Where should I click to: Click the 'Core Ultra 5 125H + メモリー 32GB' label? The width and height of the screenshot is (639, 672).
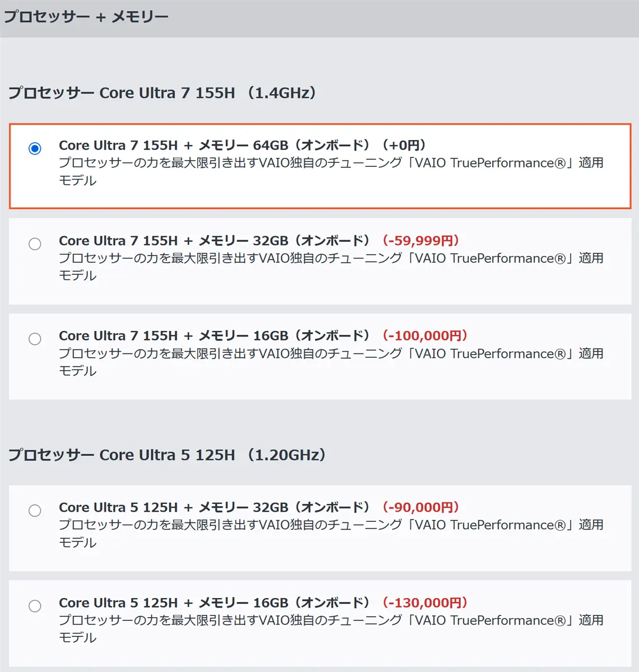214,507
